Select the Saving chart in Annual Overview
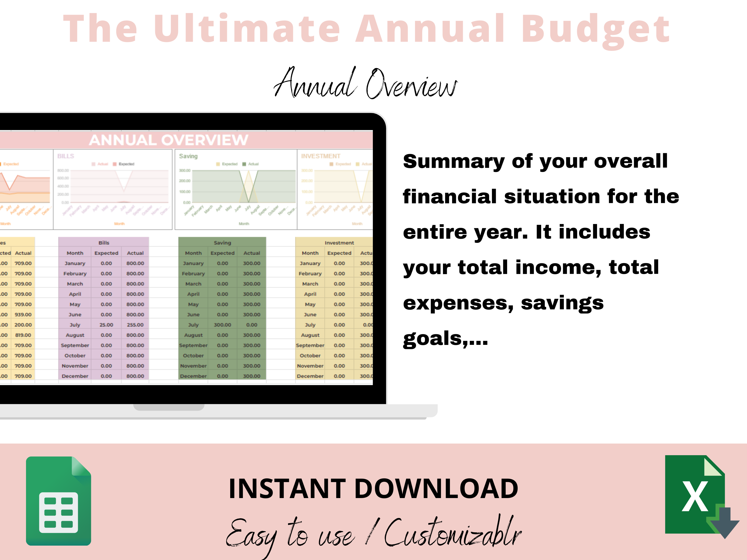 pyautogui.click(x=235, y=182)
